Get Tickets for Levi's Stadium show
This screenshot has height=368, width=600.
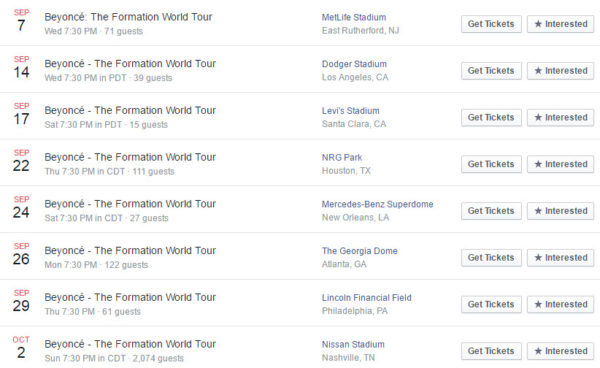[491, 117]
